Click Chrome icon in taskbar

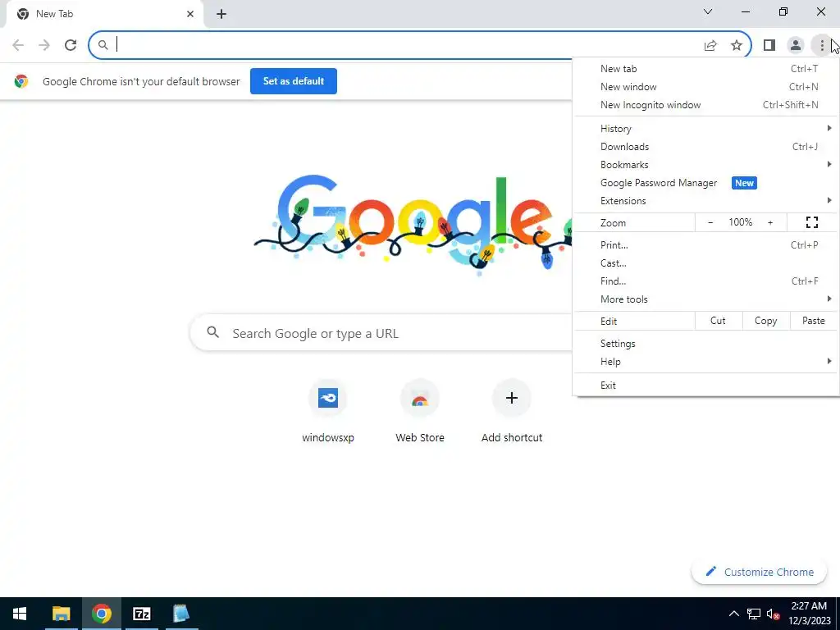point(101,614)
